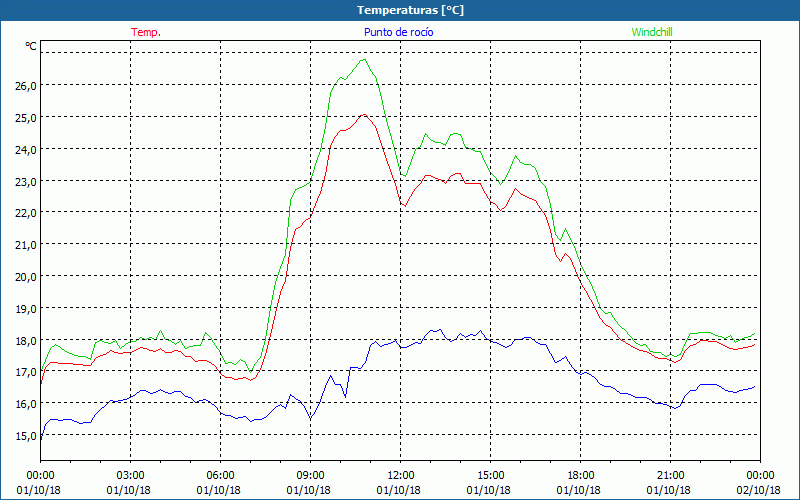Select the blue Punto de rocío legend label
The height and width of the screenshot is (500, 800).
(398, 32)
